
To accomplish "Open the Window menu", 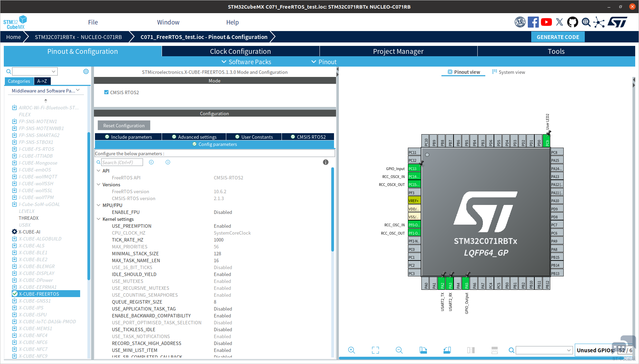I will point(168,22).
